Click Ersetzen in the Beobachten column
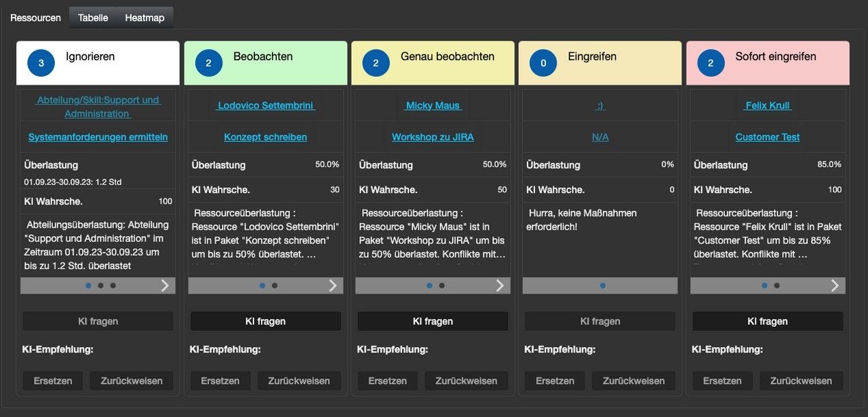 pyautogui.click(x=220, y=381)
